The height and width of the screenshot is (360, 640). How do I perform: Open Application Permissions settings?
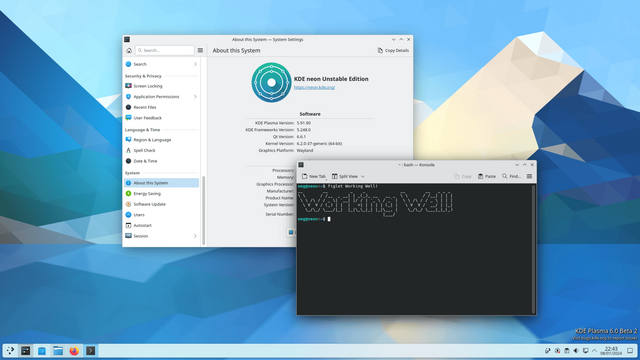[x=161, y=97]
